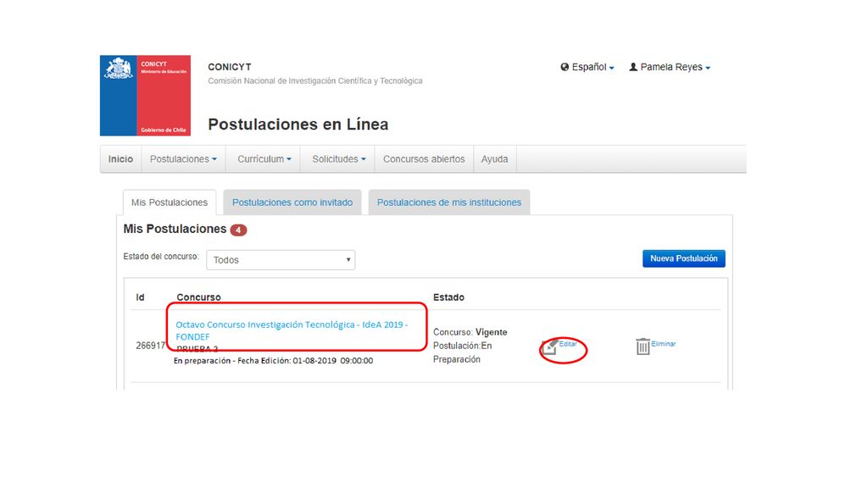Click the Concurso column header
Viewport: 868px width, 488px height.
pos(198,297)
